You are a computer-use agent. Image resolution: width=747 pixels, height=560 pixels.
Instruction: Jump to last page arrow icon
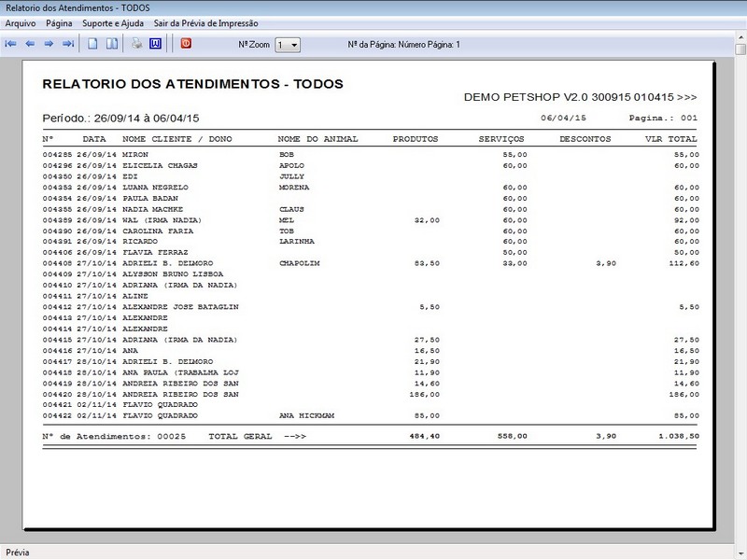(x=68, y=44)
